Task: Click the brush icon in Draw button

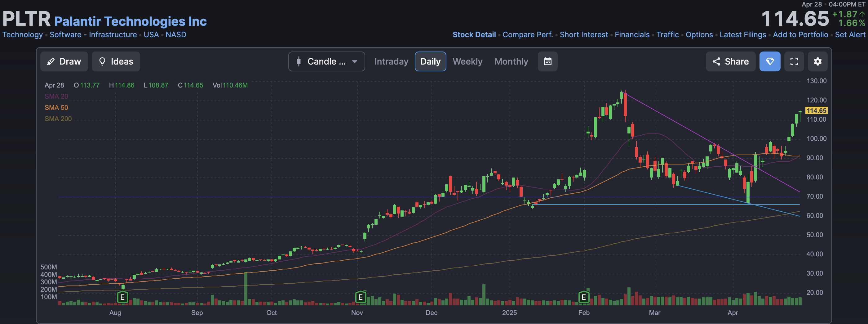Action: (51, 61)
